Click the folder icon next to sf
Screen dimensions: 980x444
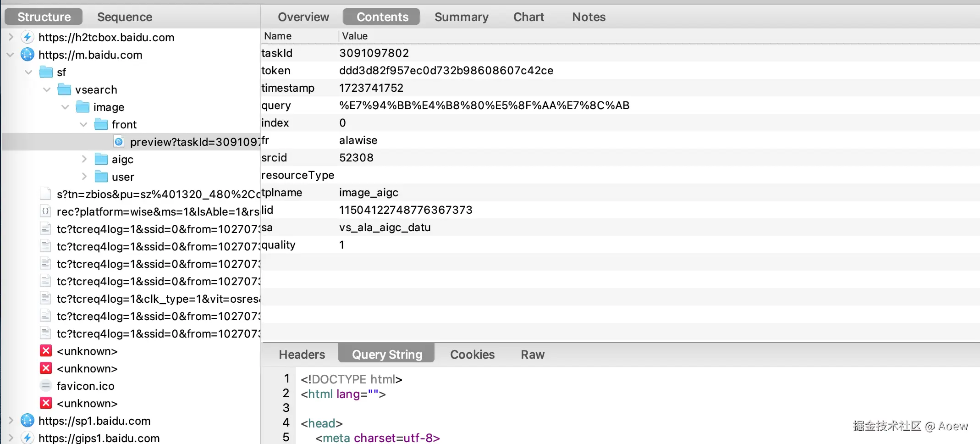(x=46, y=72)
